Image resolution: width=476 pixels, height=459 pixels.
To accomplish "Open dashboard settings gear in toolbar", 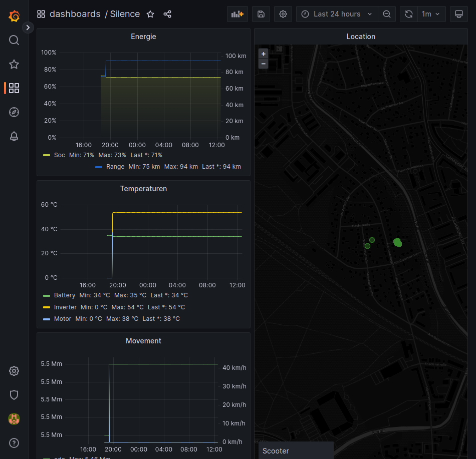I will [283, 14].
